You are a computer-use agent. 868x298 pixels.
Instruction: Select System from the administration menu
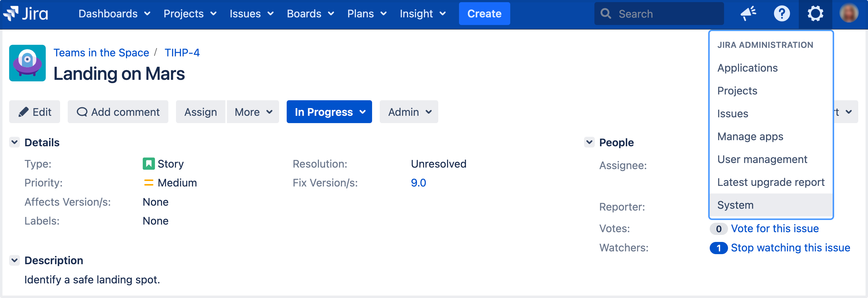click(735, 205)
